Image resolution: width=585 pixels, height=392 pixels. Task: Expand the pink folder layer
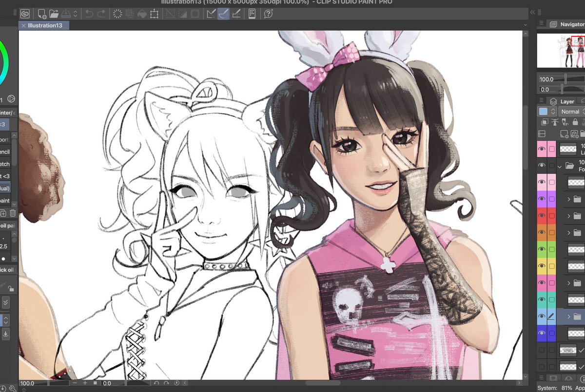pyautogui.click(x=569, y=283)
